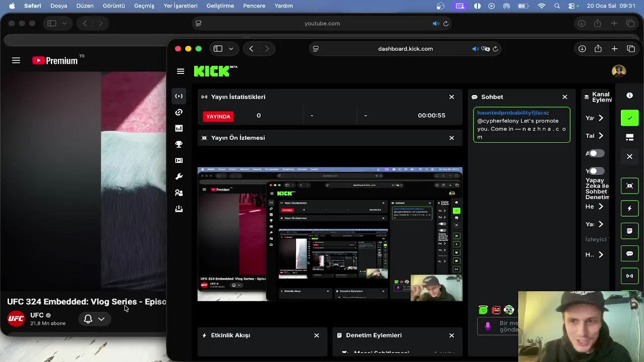Viewport: 644px width, 362px height.
Task: Expand the 'H..' row chevron
Action: pyautogui.click(x=601, y=255)
